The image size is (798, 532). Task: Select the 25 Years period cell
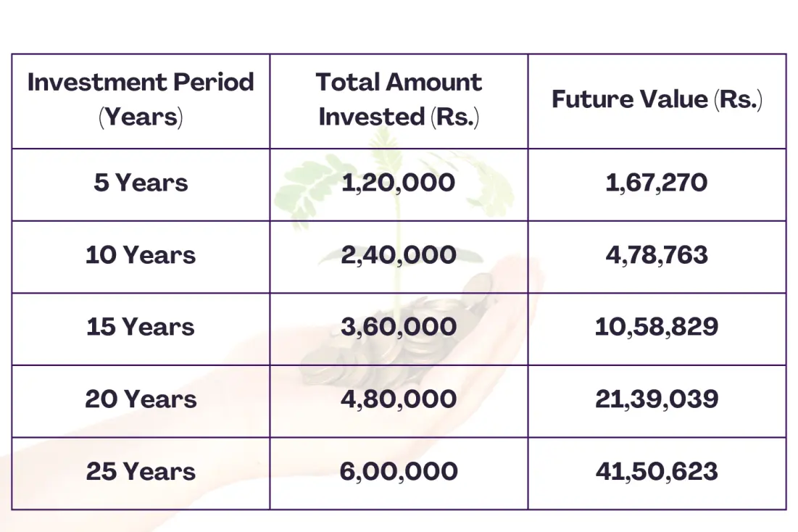[141, 472]
